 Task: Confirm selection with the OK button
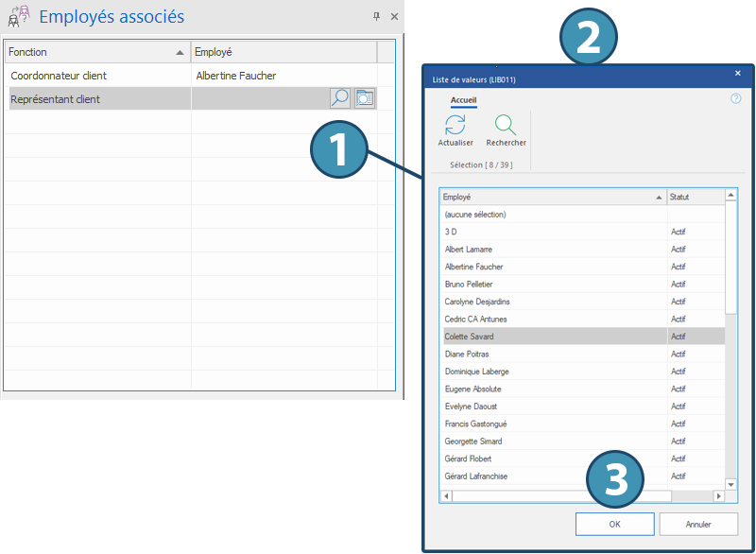point(614,524)
